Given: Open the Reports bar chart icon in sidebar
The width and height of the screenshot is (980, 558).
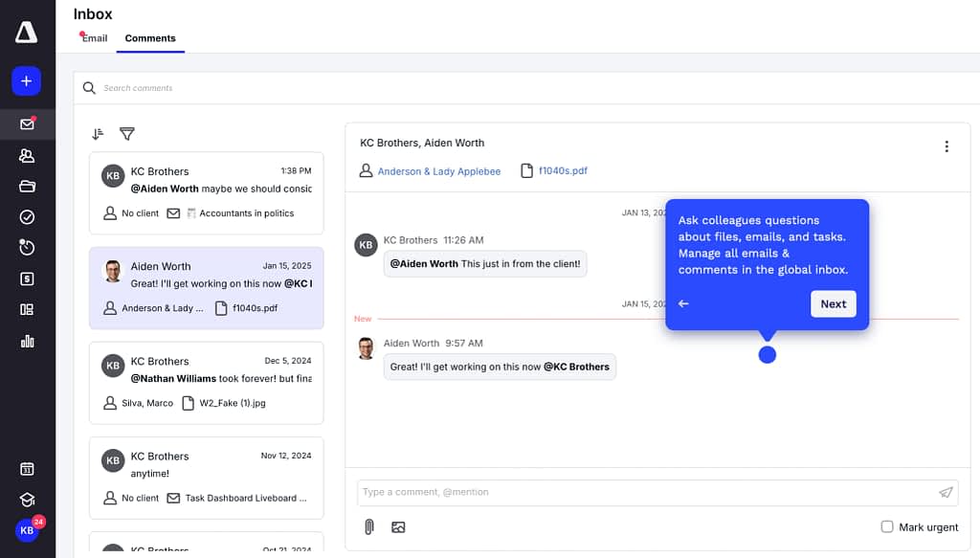Looking at the screenshot, I should tap(27, 341).
